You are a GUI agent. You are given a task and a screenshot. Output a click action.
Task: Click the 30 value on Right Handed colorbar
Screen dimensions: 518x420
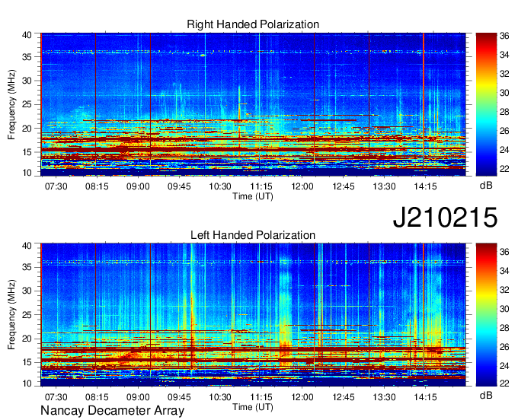pos(504,93)
